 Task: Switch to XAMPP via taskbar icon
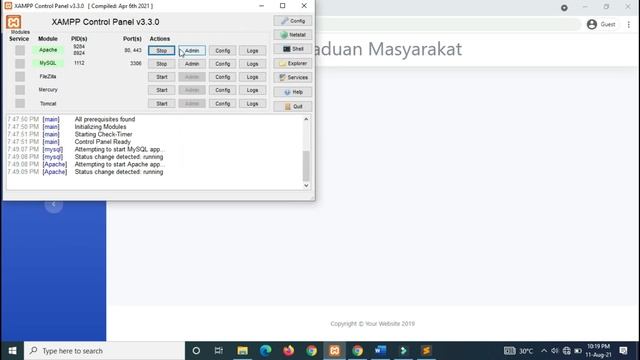click(334, 351)
